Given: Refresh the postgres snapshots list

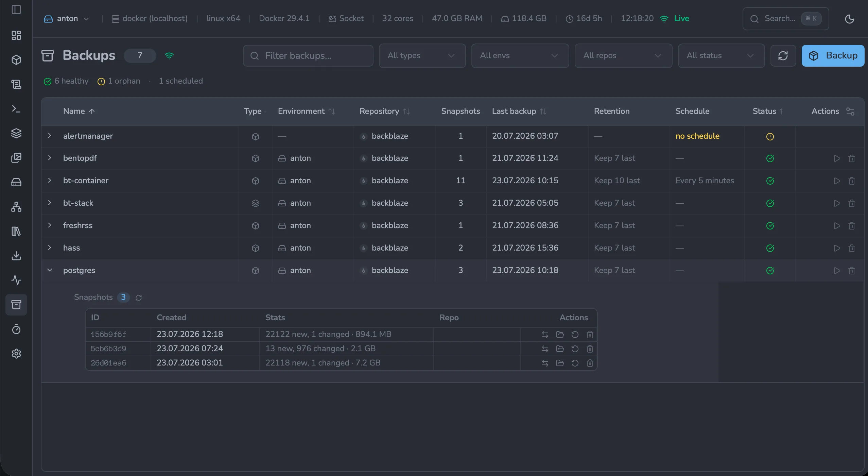Looking at the screenshot, I should click(x=139, y=298).
